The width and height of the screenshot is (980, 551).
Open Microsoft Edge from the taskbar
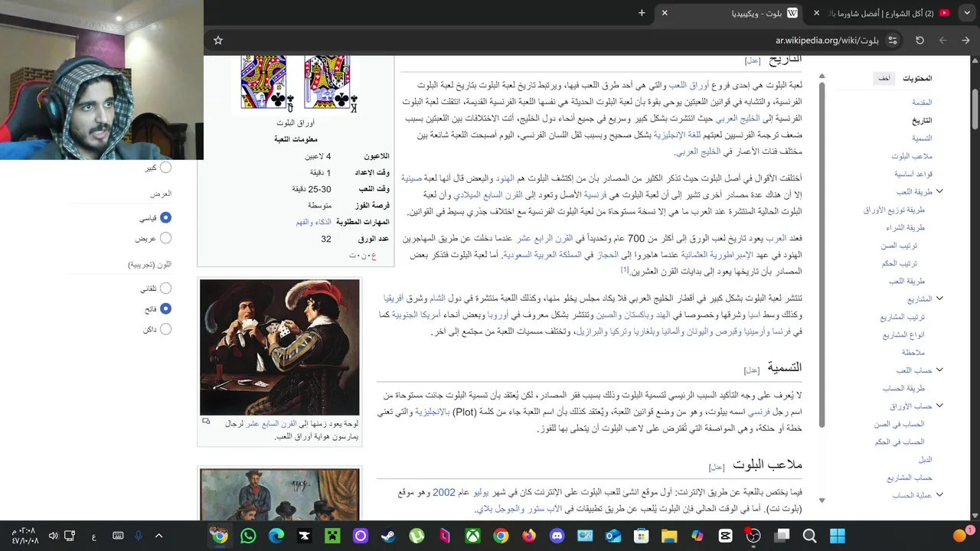pyautogui.click(x=276, y=536)
